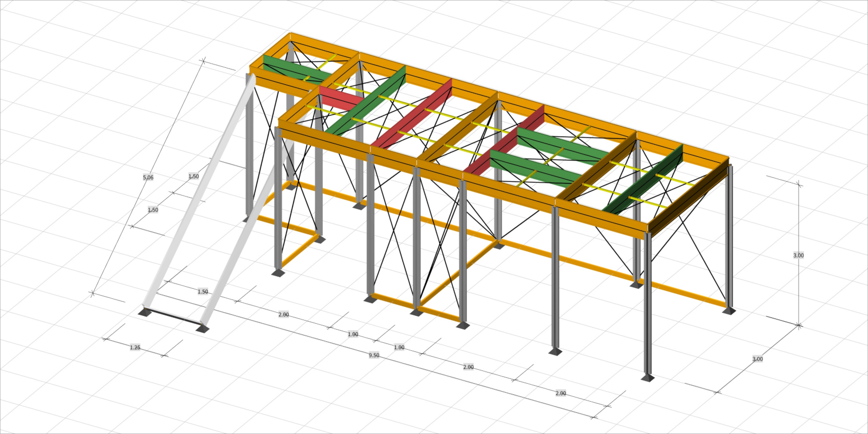The width and height of the screenshot is (868, 434).
Task: Click the upper 1.50 dimension label below 5.06
Action: 193,176
